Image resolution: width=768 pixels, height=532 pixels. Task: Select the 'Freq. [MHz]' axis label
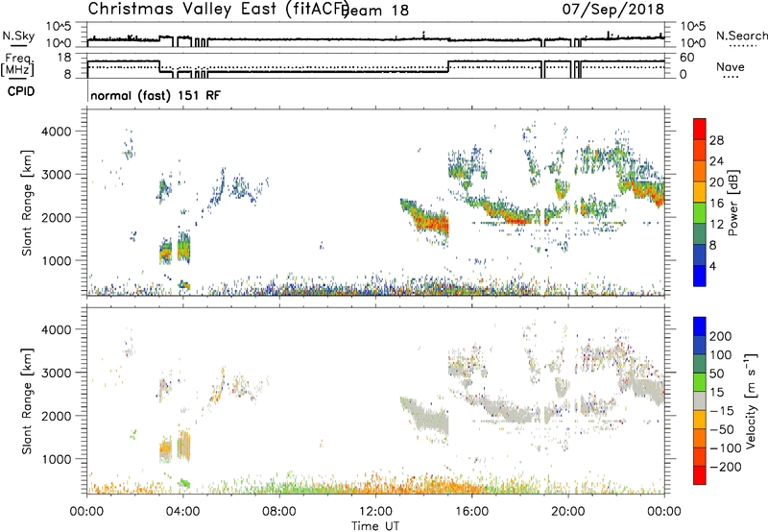[17, 64]
